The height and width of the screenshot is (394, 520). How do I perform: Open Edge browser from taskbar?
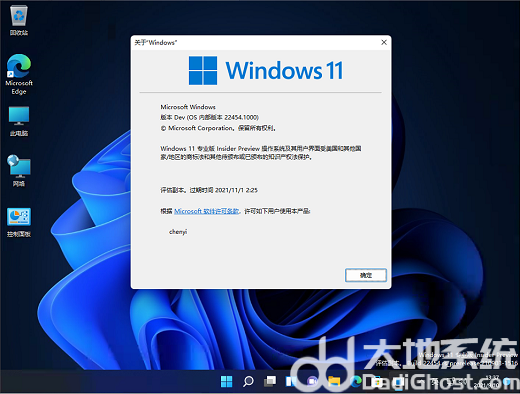click(x=356, y=381)
